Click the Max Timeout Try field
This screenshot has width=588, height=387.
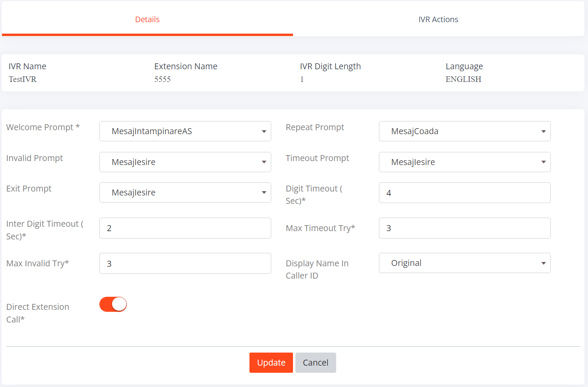pos(465,228)
